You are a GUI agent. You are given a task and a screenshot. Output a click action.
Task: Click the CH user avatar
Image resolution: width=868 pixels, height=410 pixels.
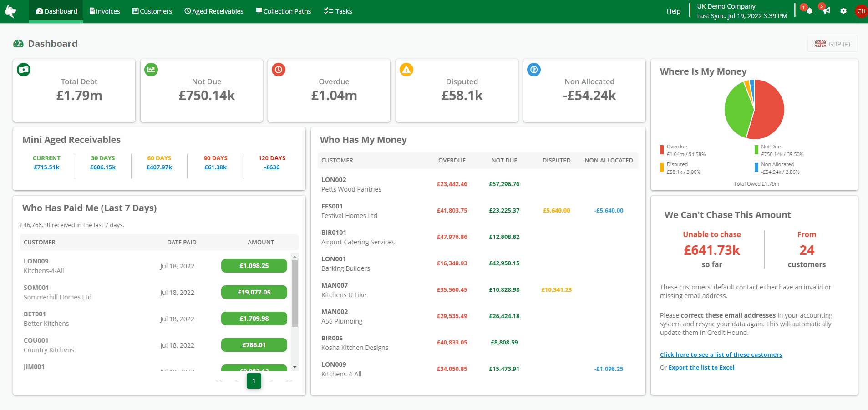click(861, 11)
